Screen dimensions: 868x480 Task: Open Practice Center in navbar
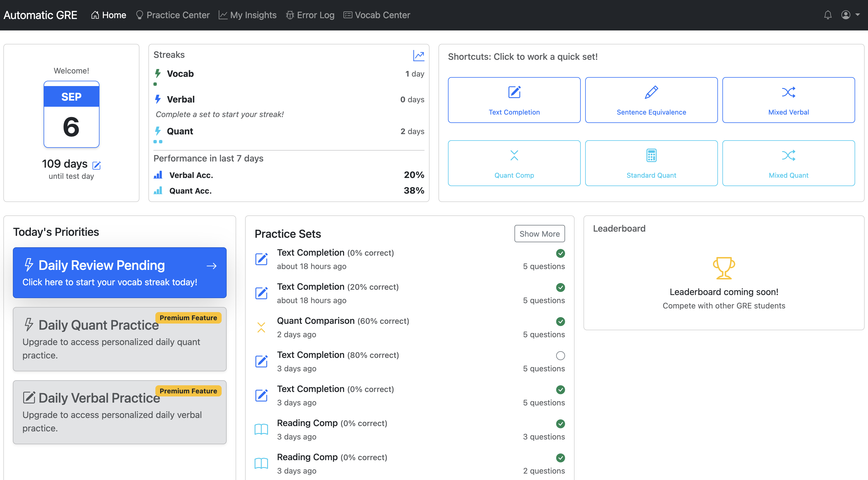[172, 15]
